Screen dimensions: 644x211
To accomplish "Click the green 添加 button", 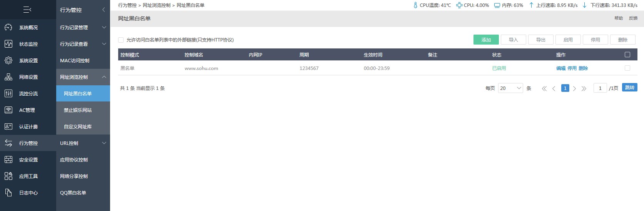I will 486,40.
